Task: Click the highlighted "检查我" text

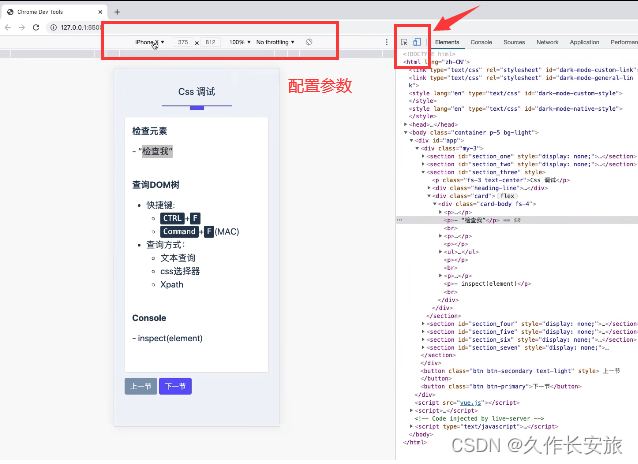Action: tap(157, 151)
